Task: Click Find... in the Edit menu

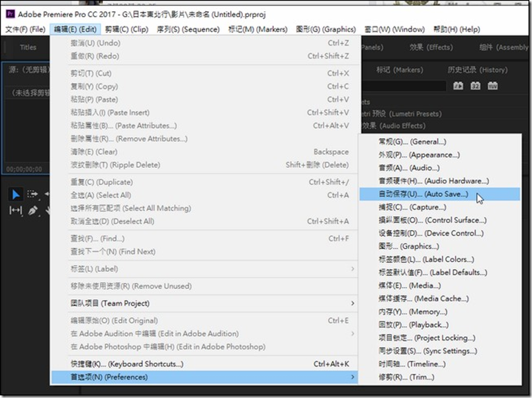Action: 204,239
